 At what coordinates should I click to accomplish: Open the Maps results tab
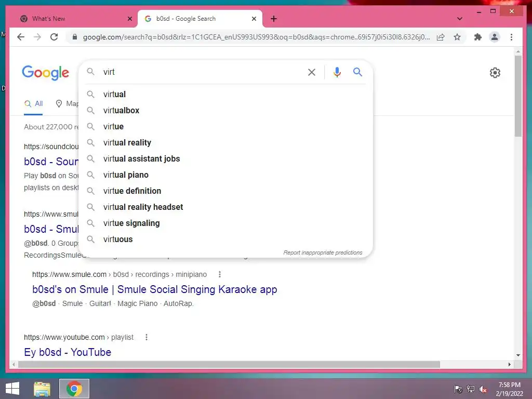(67, 104)
